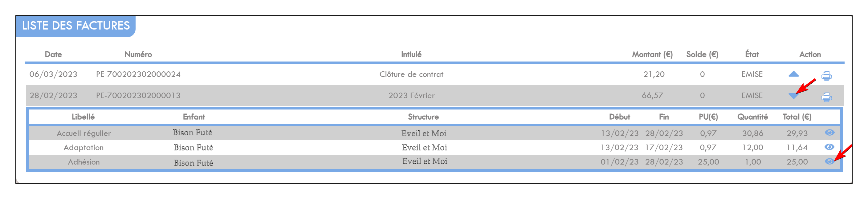Select the Accueil régulier label

tap(84, 133)
